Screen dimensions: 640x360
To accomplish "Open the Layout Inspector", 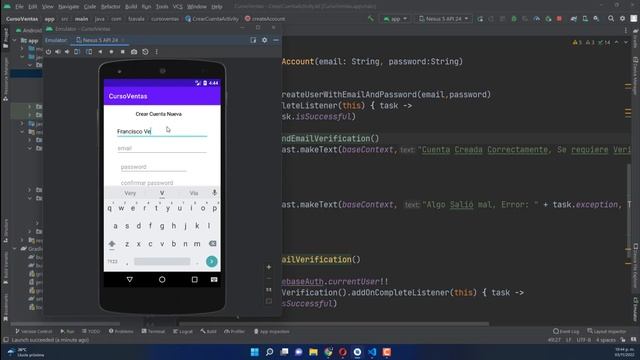I will coord(607,331).
